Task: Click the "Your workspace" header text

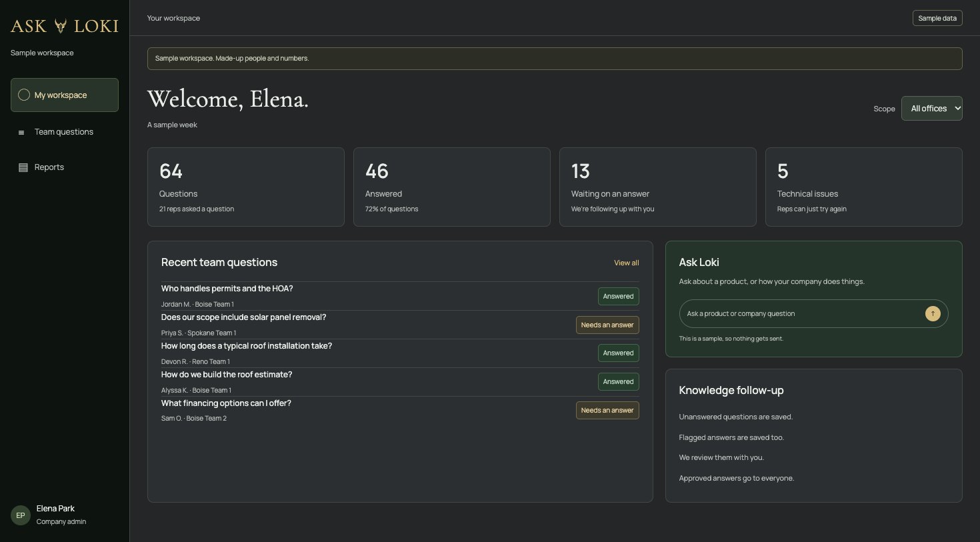Action: pos(173,18)
